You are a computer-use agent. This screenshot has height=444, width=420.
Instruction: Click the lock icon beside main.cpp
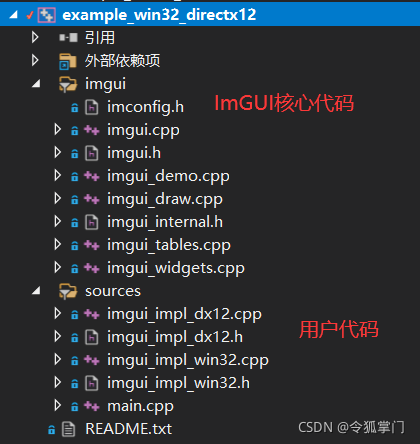click(75, 406)
